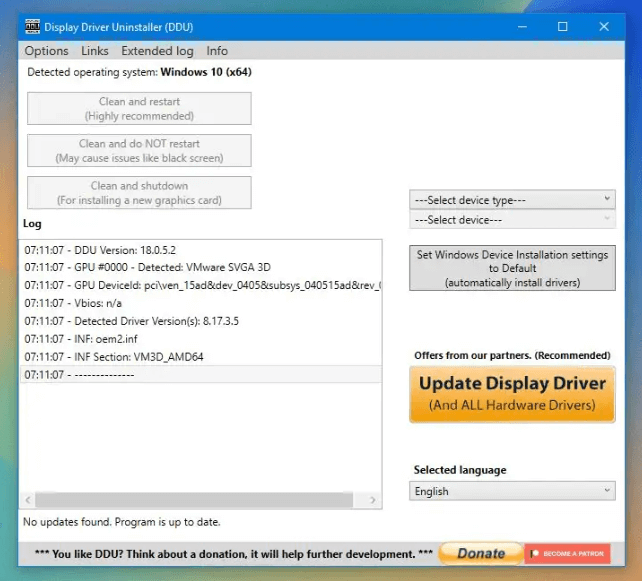Click the Become a Patron button
This screenshot has height=581, width=642.
coord(567,553)
